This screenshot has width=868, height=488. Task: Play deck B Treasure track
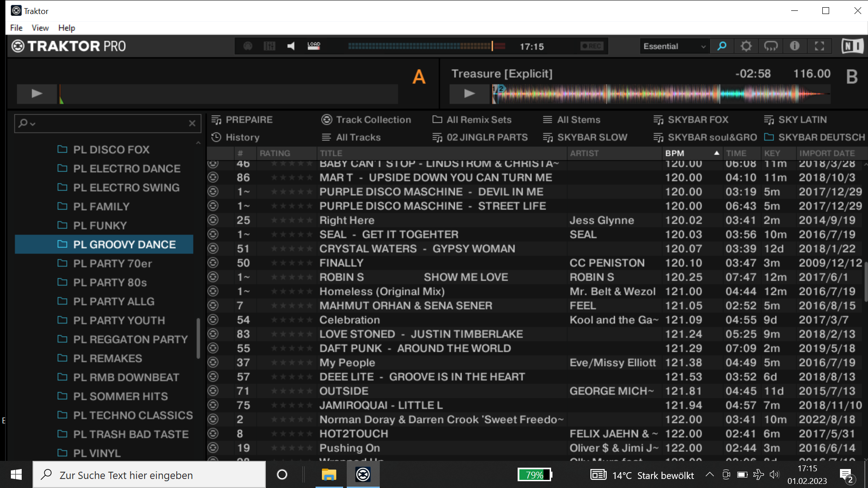[x=469, y=94]
